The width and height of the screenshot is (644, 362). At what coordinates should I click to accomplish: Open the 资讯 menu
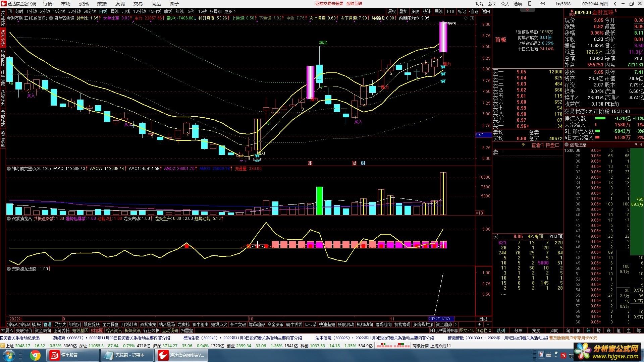coord(84,4)
